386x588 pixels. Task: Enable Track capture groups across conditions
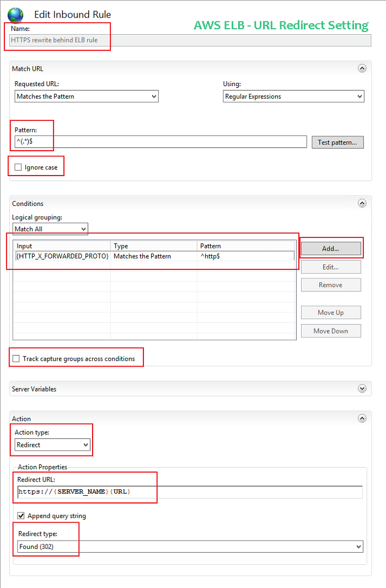16,359
